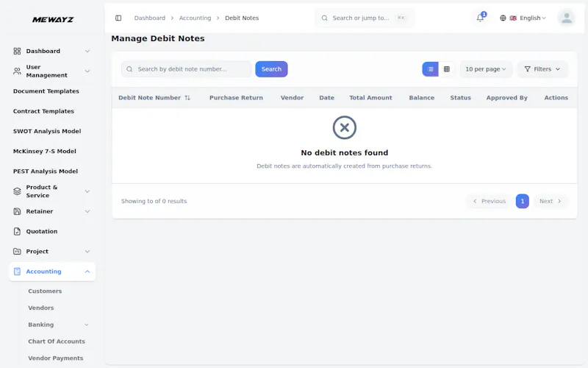This screenshot has width=588, height=368.
Task: Click the UK flag icon
Action: point(513,18)
